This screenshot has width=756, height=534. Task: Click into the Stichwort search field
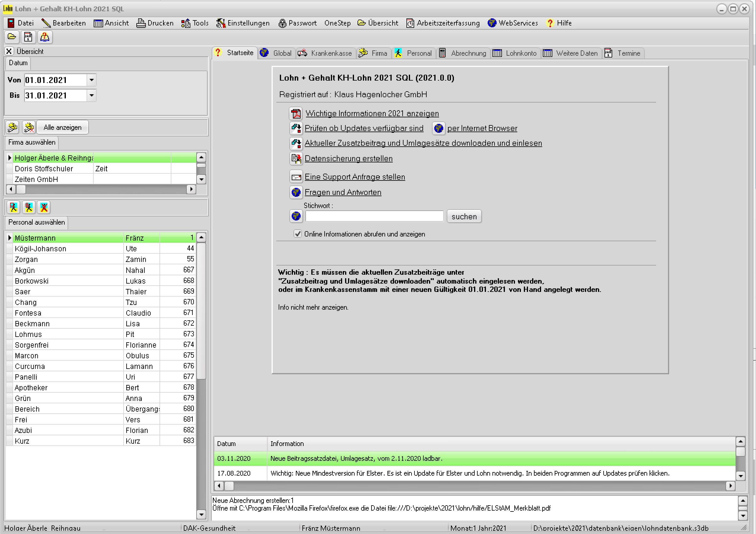(374, 216)
